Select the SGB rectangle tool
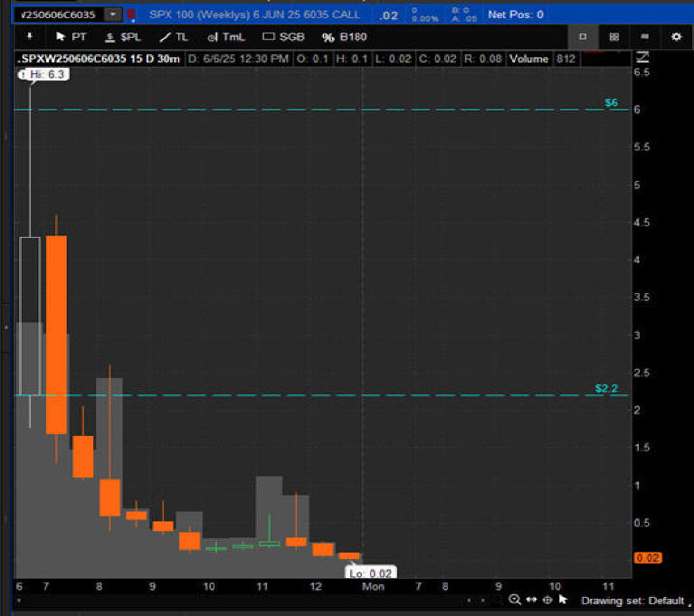Image resolution: width=694 pixels, height=616 pixels. pos(283,37)
